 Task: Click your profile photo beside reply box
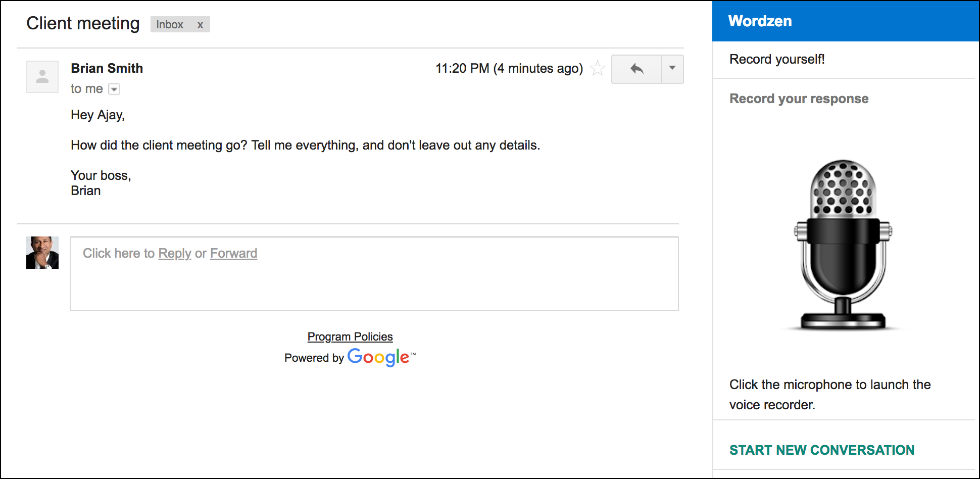[42, 253]
